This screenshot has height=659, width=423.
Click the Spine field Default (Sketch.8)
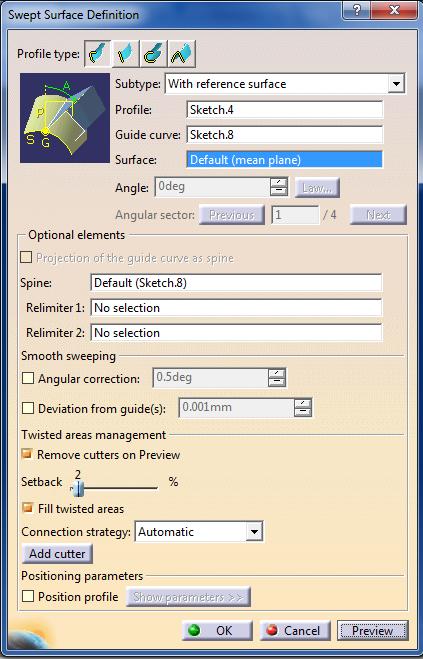[236, 283]
